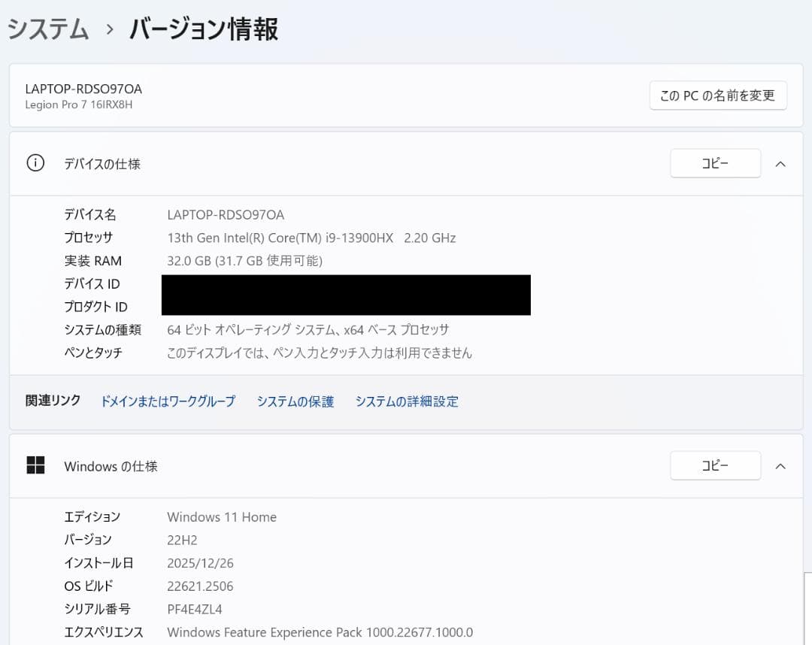Click この PC の名前を変更 to rename the PC
This screenshot has width=812, height=645.
pyautogui.click(x=717, y=95)
